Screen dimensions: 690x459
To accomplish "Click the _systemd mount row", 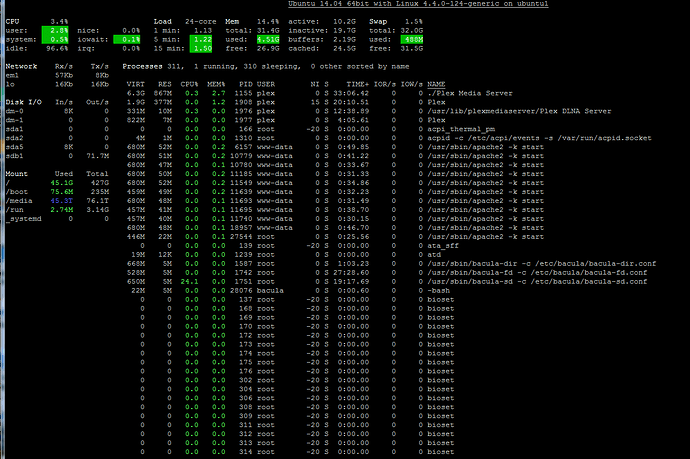I will (x=57, y=219).
